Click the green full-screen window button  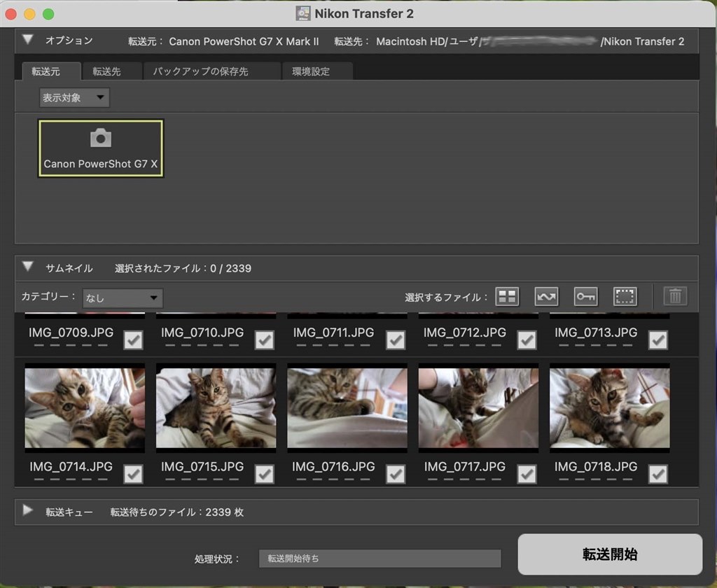48,14
